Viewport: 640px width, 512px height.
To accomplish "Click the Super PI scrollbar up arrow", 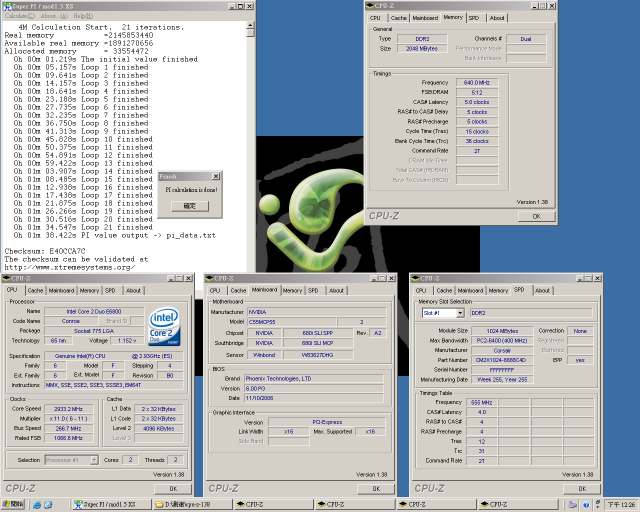I will point(250,25).
